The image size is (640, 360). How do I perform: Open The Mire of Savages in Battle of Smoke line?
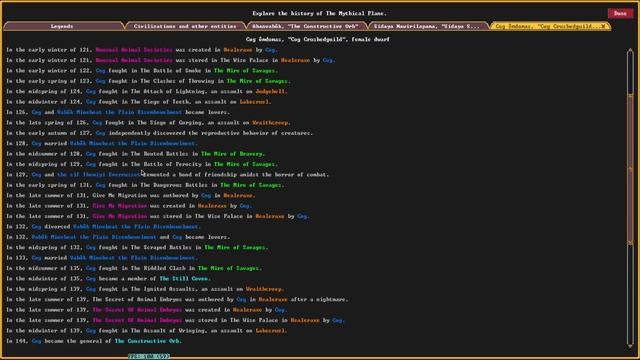(245, 71)
